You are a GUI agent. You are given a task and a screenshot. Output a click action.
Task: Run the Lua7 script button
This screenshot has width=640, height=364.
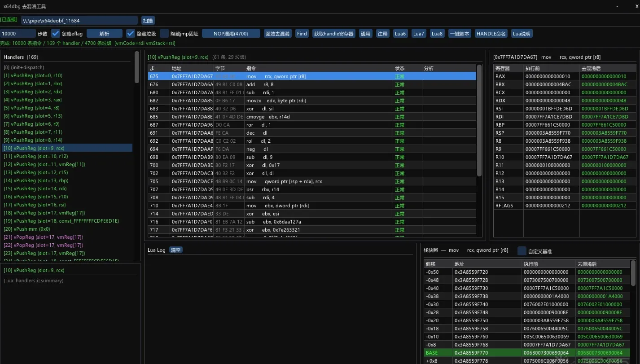pos(418,34)
